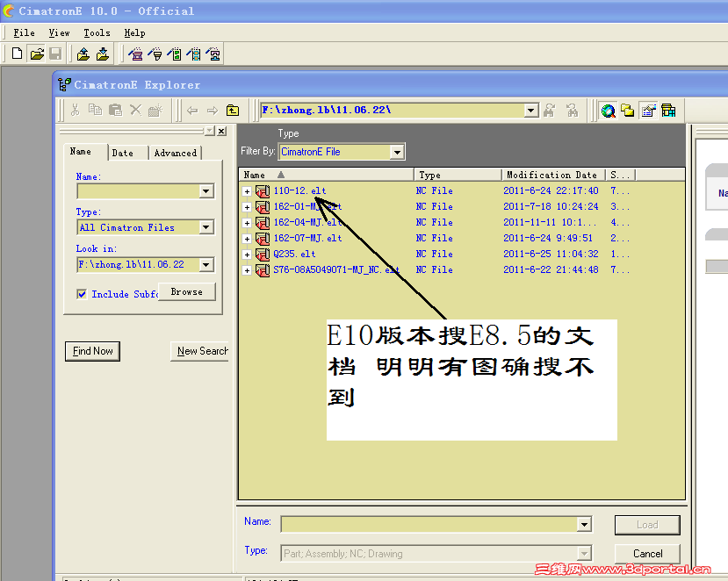
Task: Open the search Name combo box dropdown
Action: click(x=206, y=191)
